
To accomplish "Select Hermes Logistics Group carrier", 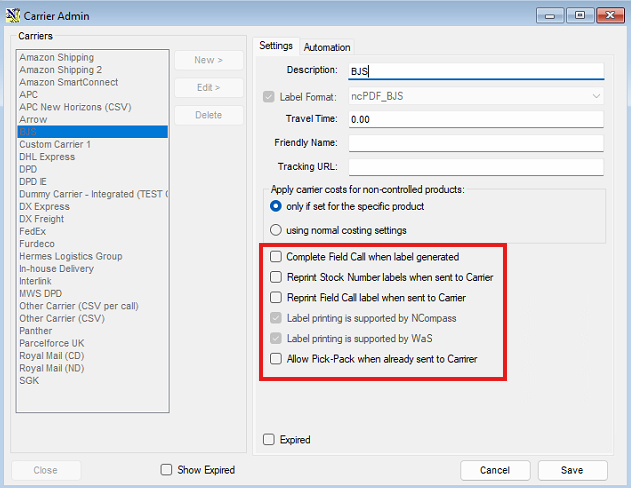I will (93, 256).
